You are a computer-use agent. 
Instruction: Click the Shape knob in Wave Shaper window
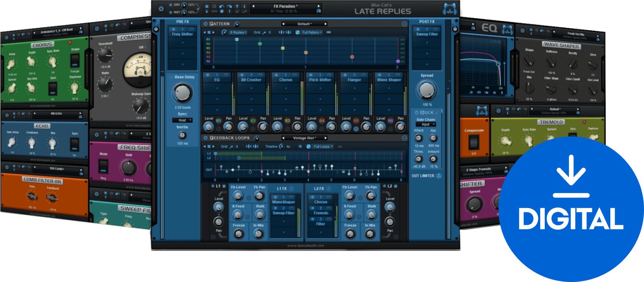[x=529, y=61]
